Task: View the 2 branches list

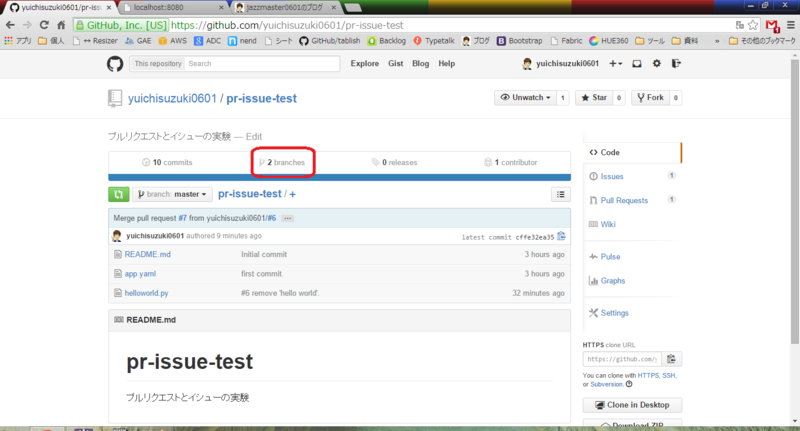Action: click(282, 162)
